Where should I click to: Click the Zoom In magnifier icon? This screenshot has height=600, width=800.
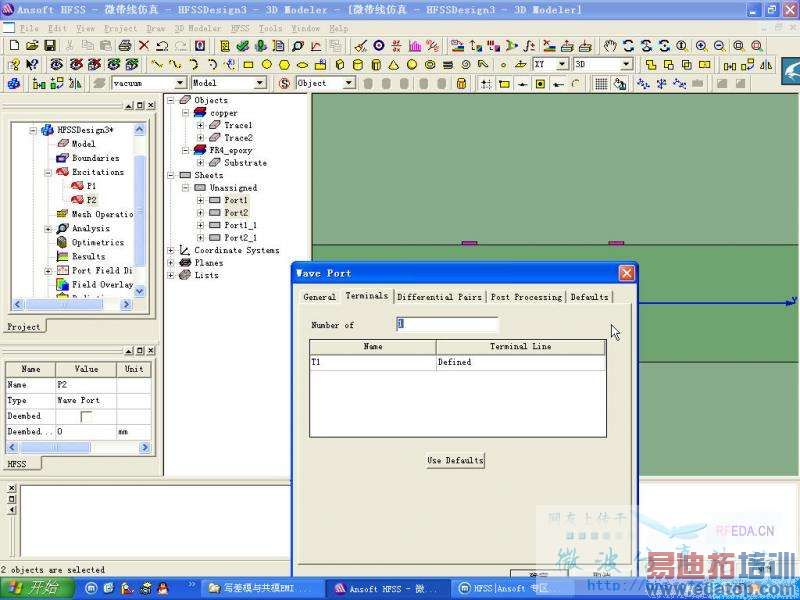[701, 46]
